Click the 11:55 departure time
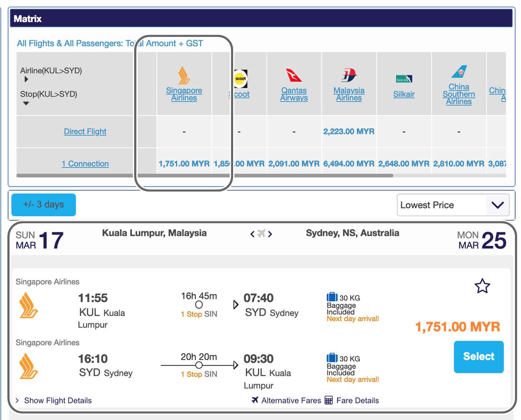The height and width of the screenshot is (420, 521). (93, 298)
